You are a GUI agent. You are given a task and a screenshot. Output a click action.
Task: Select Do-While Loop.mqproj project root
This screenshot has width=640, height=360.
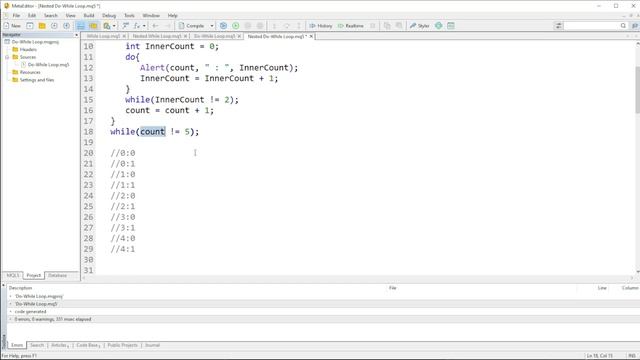(x=35, y=42)
